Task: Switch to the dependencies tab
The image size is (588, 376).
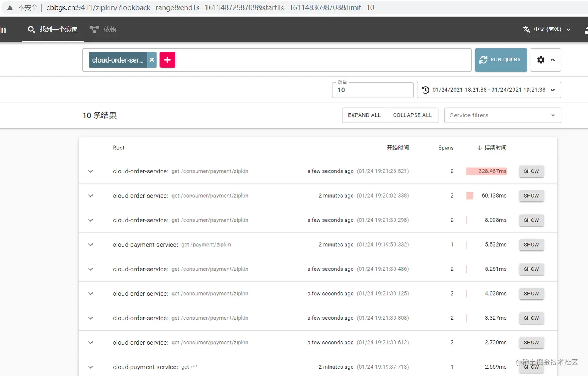Action: click(103, 30)
